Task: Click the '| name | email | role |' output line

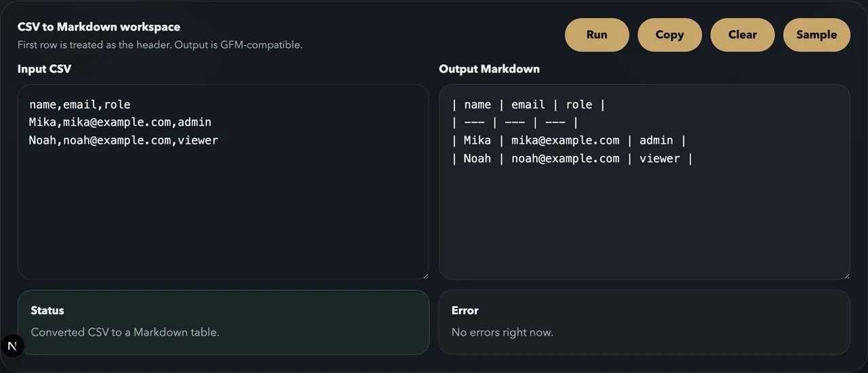Action: (528, 104)
